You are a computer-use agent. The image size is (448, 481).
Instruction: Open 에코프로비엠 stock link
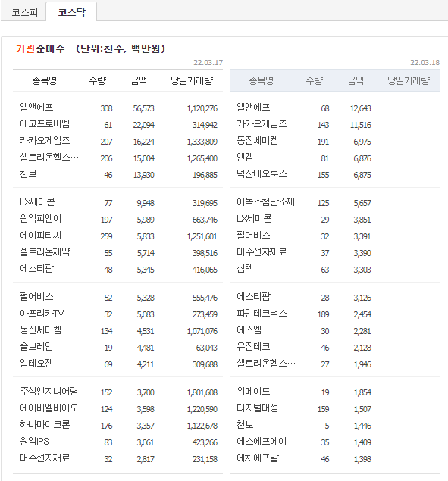pyautogui.click(x=45, y=123)
